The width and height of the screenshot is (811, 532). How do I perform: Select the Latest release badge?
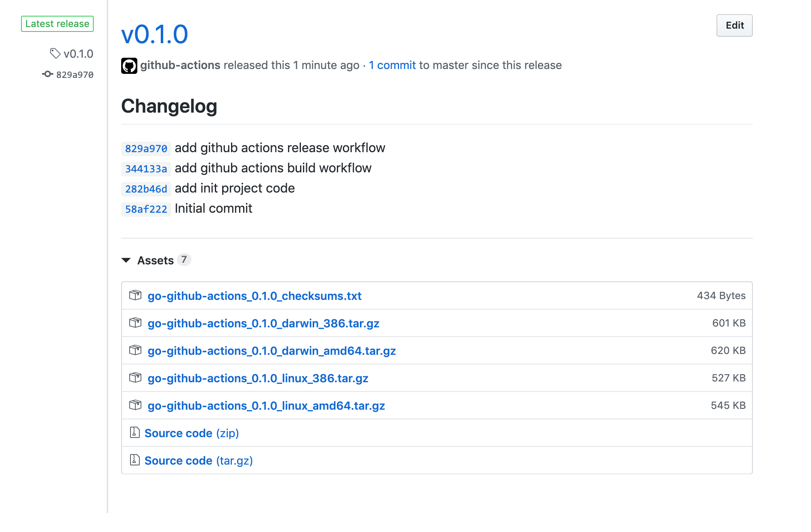[57, 23]
